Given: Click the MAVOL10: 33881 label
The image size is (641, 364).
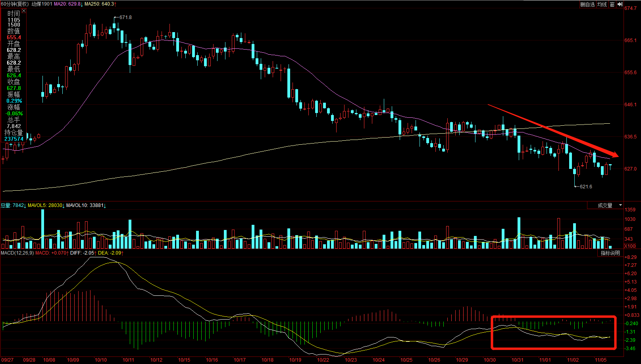Looking at the screenshot, I should tap(86, 205).
